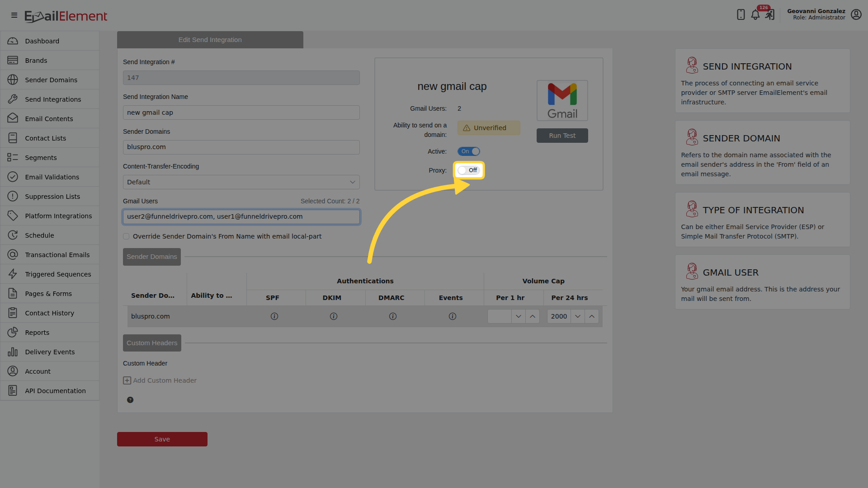Image resolution: width=868 pixels, height=488 pixels.
Task: Click the Reports pie chart icon
Action: [13, 333]
